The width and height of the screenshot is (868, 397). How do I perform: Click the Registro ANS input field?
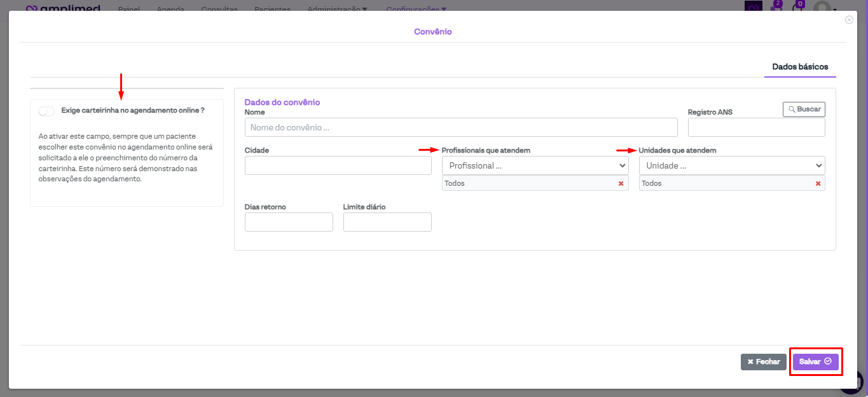[756, 127]
